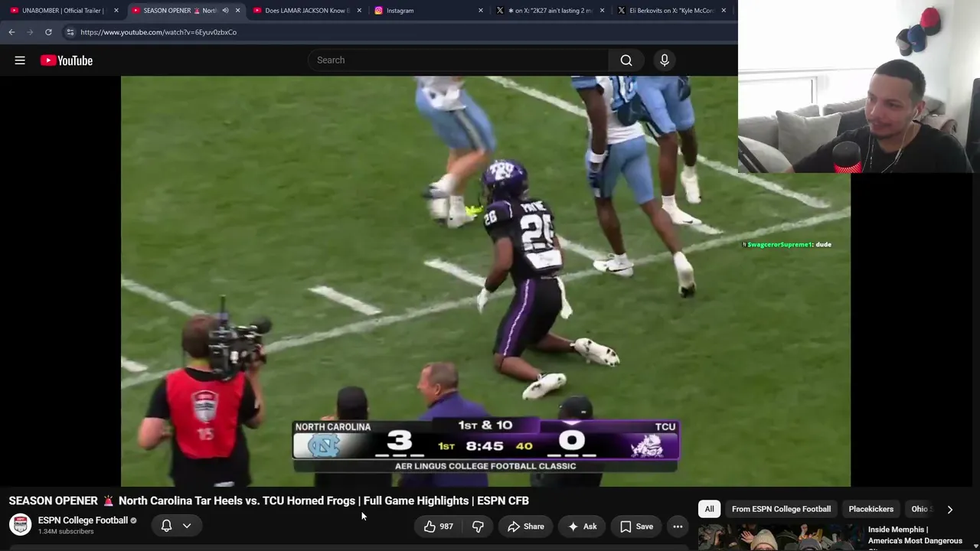Click the chat message from SwagcerorSupreme1
This screenshot has height=551, width=980.
click(787, 245)
